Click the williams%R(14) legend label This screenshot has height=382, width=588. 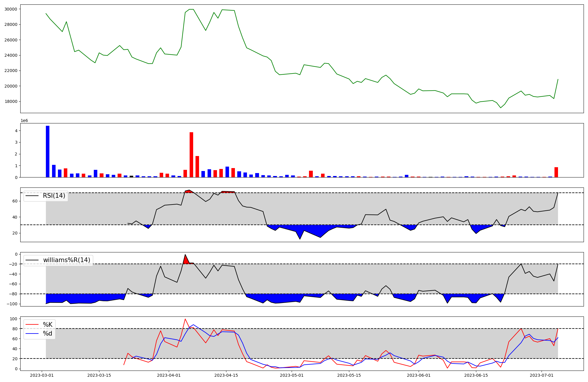pyautogui.click(x=66, y=260)
